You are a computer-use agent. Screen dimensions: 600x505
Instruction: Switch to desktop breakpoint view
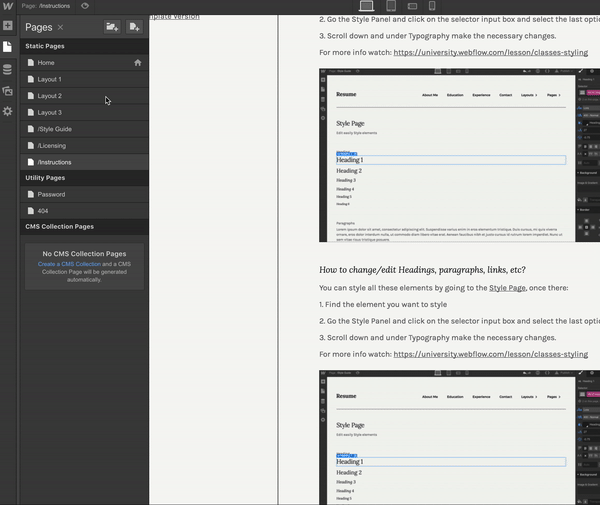click(366, 6)
